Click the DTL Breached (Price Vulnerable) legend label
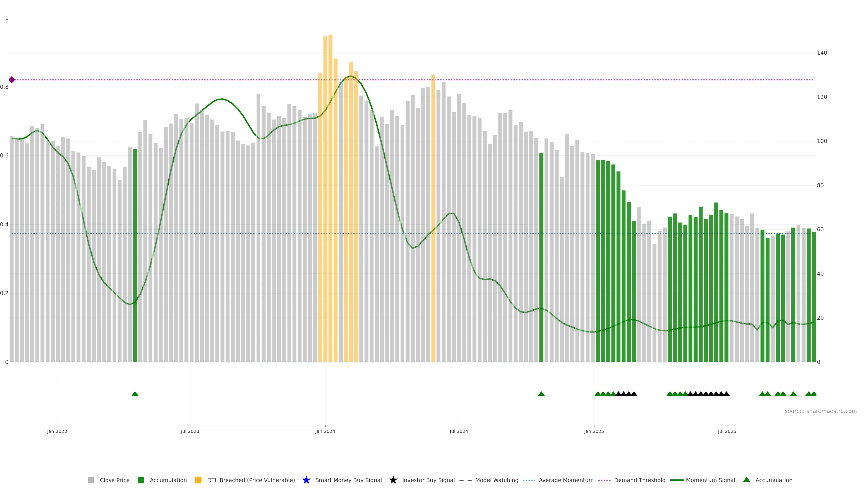Image resolution: width=868 pixels, height=488 pixels. pos(251,480)
